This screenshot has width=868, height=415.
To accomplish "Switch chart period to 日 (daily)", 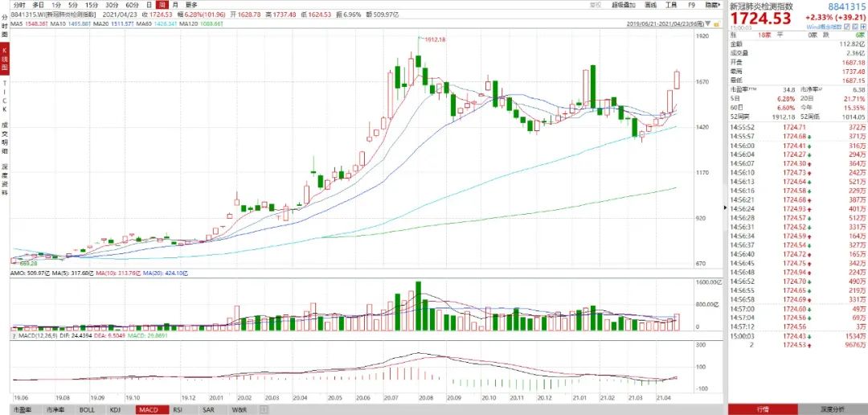I will [x=149, y=5].
